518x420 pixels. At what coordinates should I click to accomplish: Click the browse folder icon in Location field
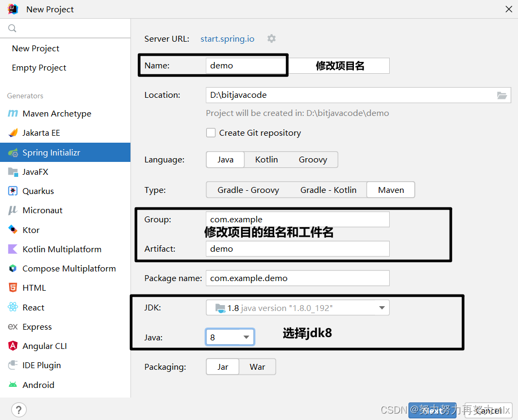coord(502,96)
